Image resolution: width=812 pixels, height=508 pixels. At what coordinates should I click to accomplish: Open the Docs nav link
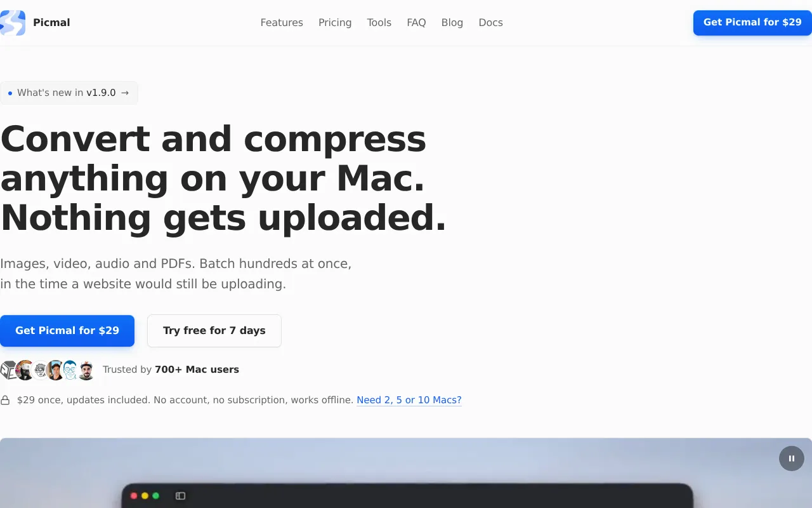(x=490, y=23)
